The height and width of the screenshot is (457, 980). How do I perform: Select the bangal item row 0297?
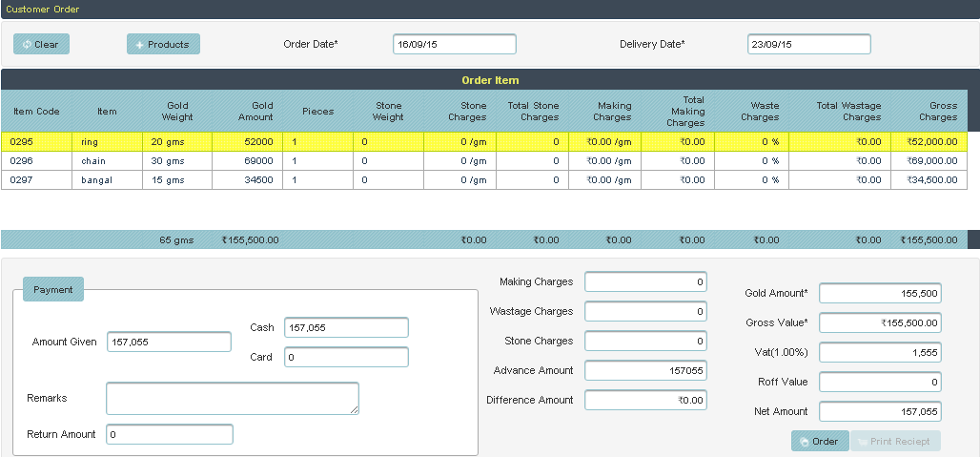click(105, 179)
